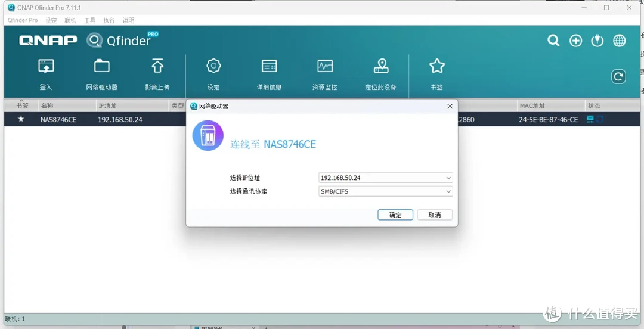Sort the list by IP地址 column header
The width and height of the screenshot is (644, 329).
coord(107,105)
